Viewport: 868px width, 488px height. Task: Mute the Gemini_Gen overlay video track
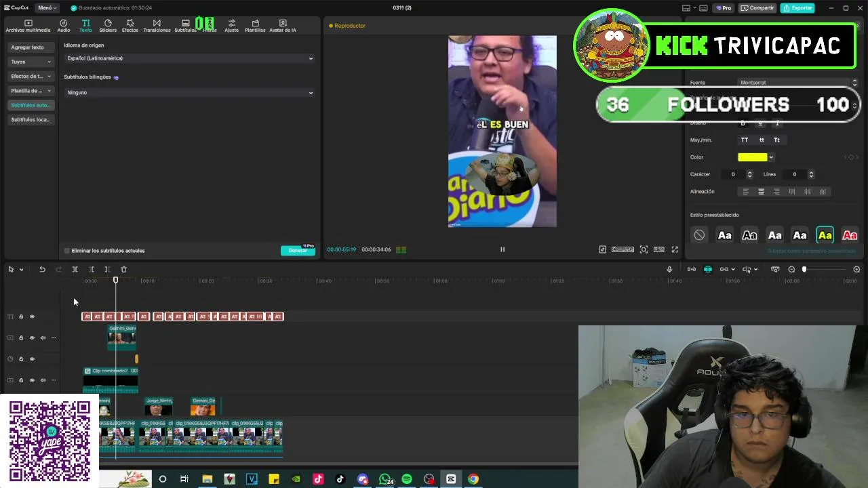pyautogui.click(x=43, y=338)
